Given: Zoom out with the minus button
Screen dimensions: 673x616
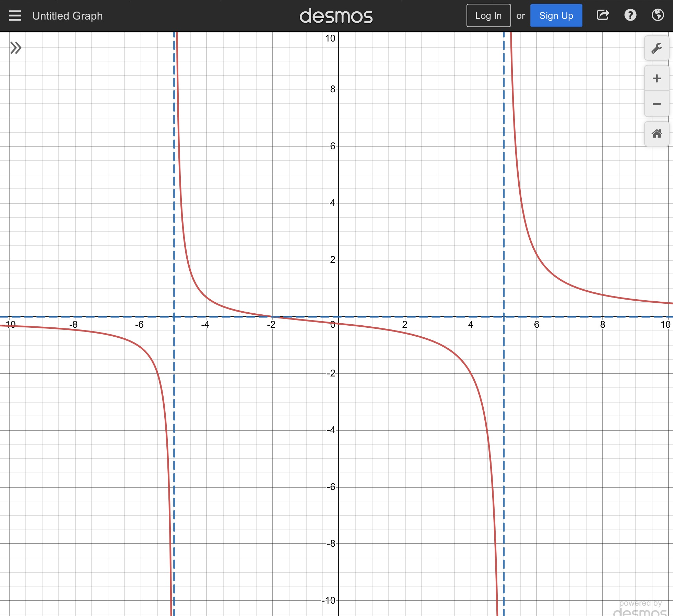Looking at the screenshot, I should [657, 104].
